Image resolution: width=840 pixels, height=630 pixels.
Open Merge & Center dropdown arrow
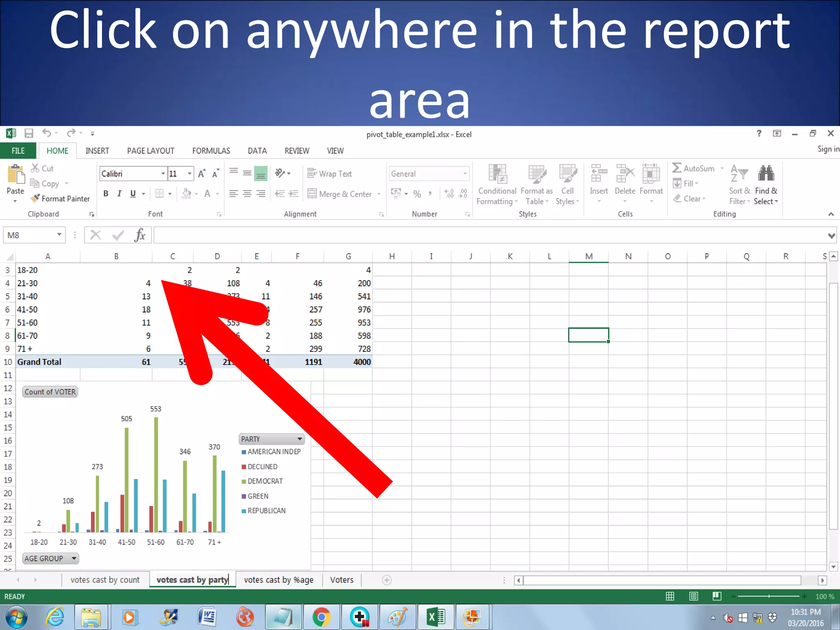pyautogui.click(x=379, y=194)
